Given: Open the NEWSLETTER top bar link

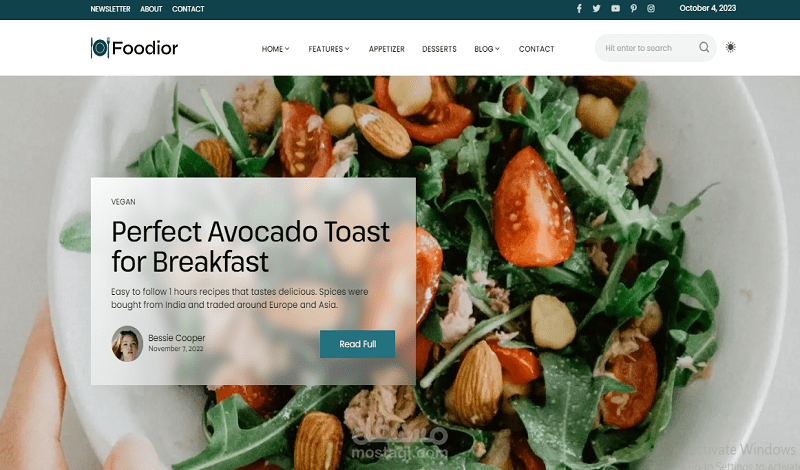Looking at the screenshot, I should [110, 9].
